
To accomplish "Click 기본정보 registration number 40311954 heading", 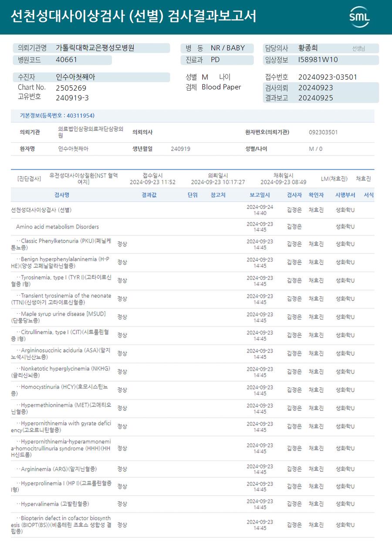I will pyautogui.click(x=57, y=116).
